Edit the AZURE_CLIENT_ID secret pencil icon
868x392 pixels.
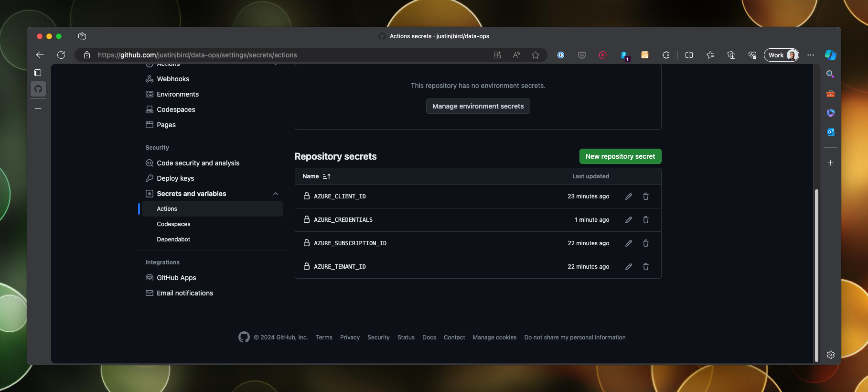coord(629,196)
